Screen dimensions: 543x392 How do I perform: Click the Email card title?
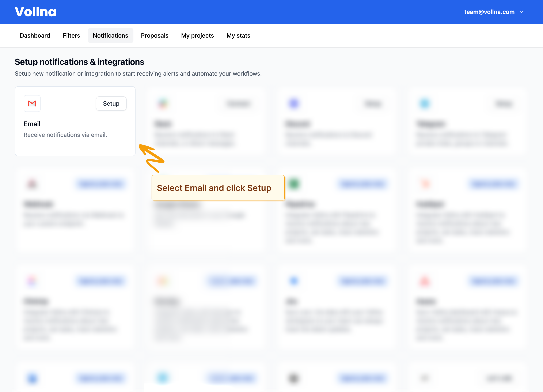[x=32, y=124]
